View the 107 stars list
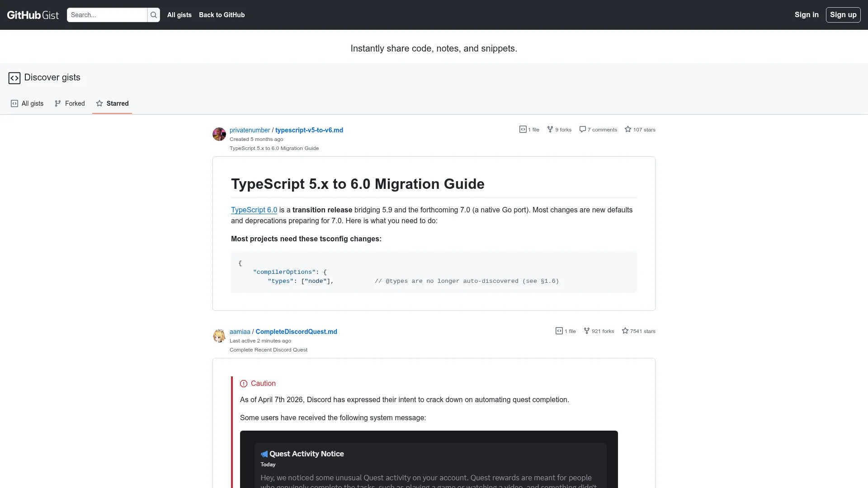The image size is (868, 488). pos(640,130)
